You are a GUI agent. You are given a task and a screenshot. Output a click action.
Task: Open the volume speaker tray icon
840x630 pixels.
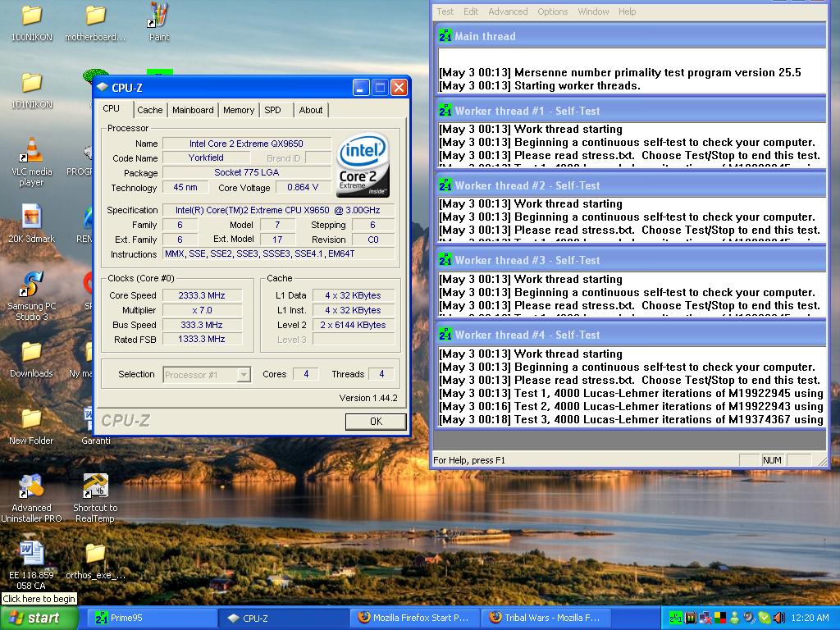(x=778, y=618)
